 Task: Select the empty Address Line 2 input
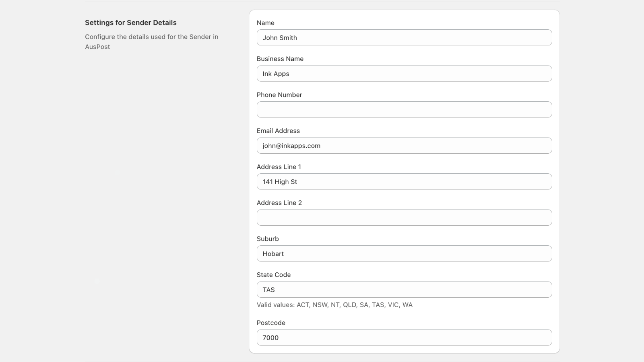404,217
